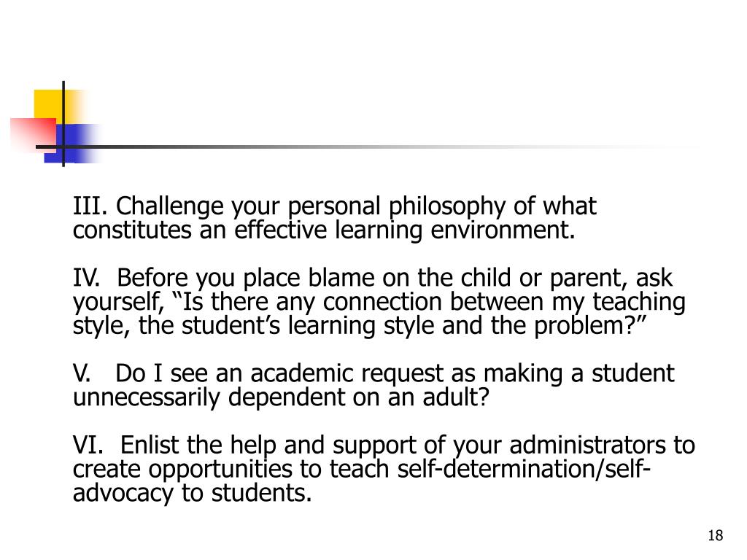
Task: Click the word advocacy on last line
Action: coord(123,494)
